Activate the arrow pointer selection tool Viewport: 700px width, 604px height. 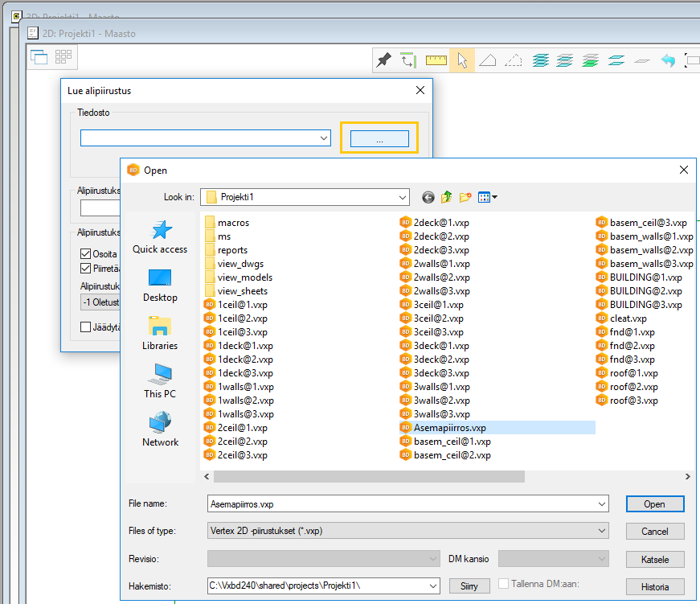coord(461,60)
